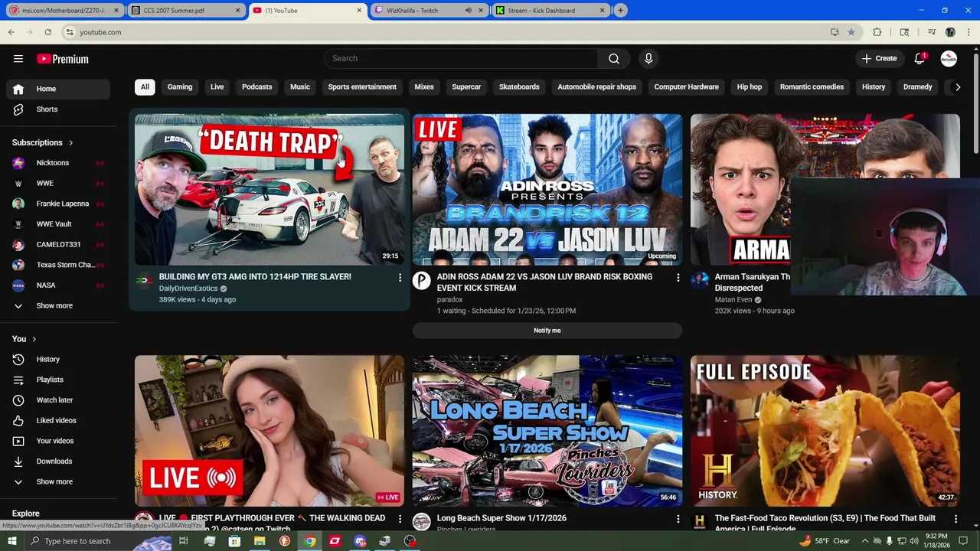This screenshot has width=980, height=551.
Task: Open the taskbar volume control
Action: coord(914,541)
